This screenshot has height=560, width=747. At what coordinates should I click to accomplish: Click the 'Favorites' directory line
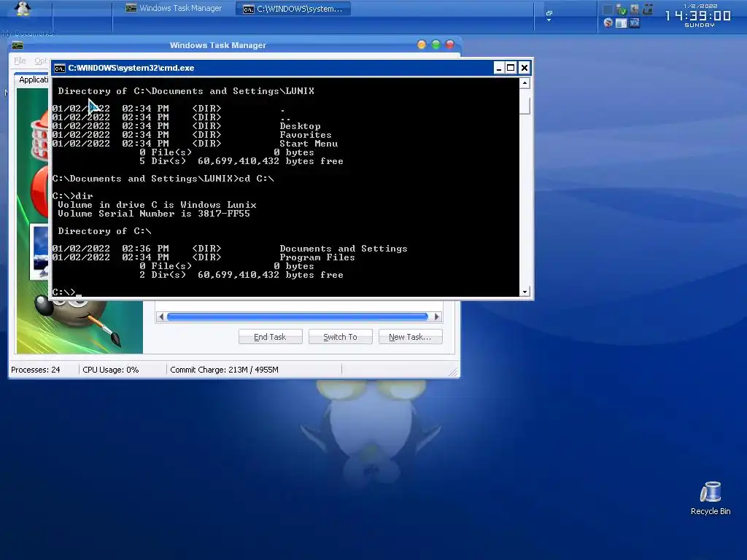[x=192, y=135]
